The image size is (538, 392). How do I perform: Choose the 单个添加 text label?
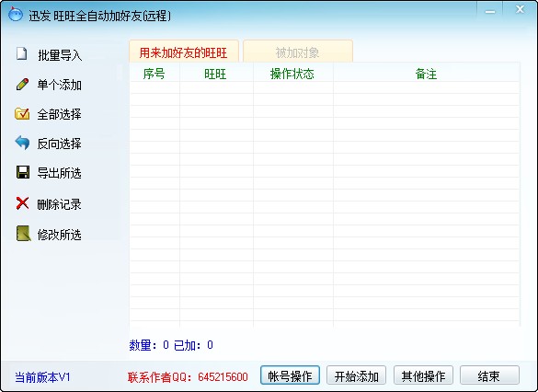(x=60, y=85)
